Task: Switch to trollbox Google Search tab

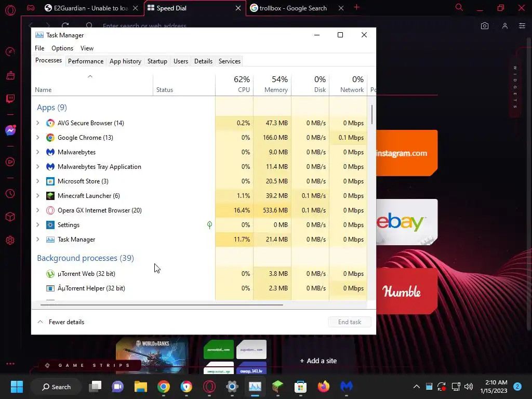Action: click(x=293, y=8)
